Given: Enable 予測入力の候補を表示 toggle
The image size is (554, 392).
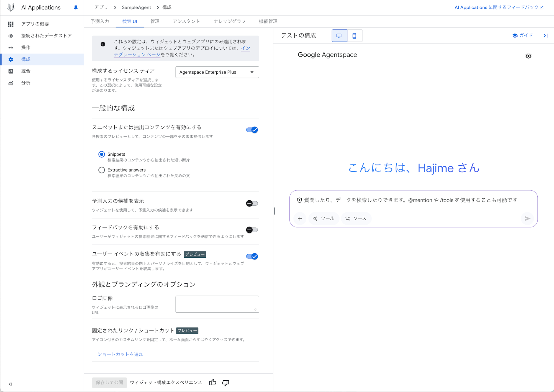Looking at the screenshot, I should tap(252, 203).
